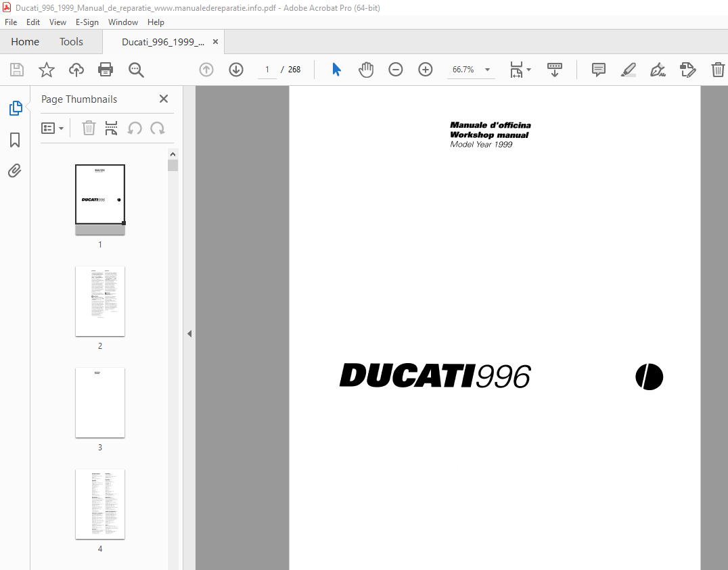Switch to the Tools tab
Image resolution: width=728 pixels, height=570 pixels.
click(71, 42)
